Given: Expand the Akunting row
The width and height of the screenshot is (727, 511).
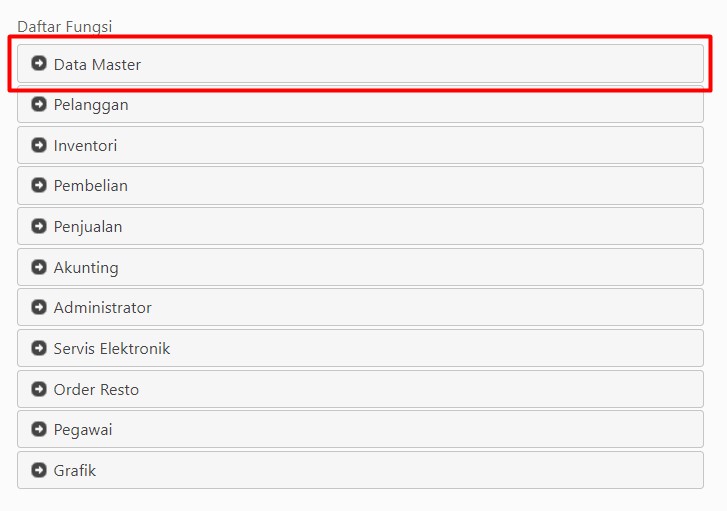Looking at the screenshot, I should [x=360, y=267].
